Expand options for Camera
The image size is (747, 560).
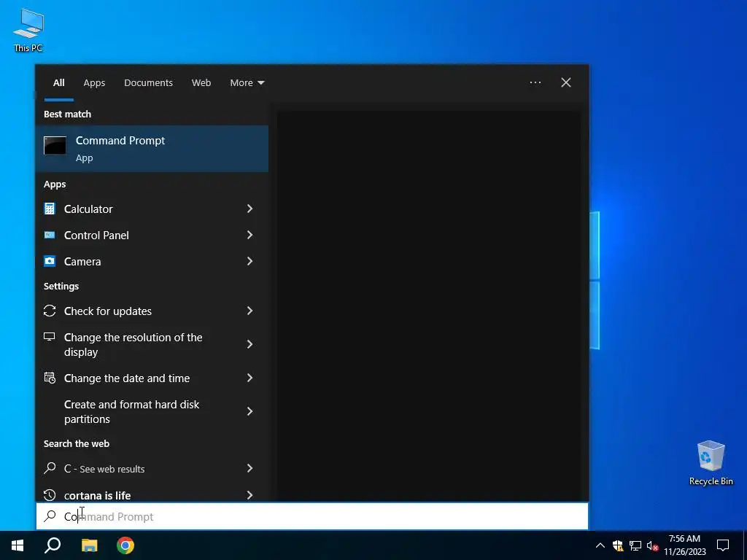249,261
